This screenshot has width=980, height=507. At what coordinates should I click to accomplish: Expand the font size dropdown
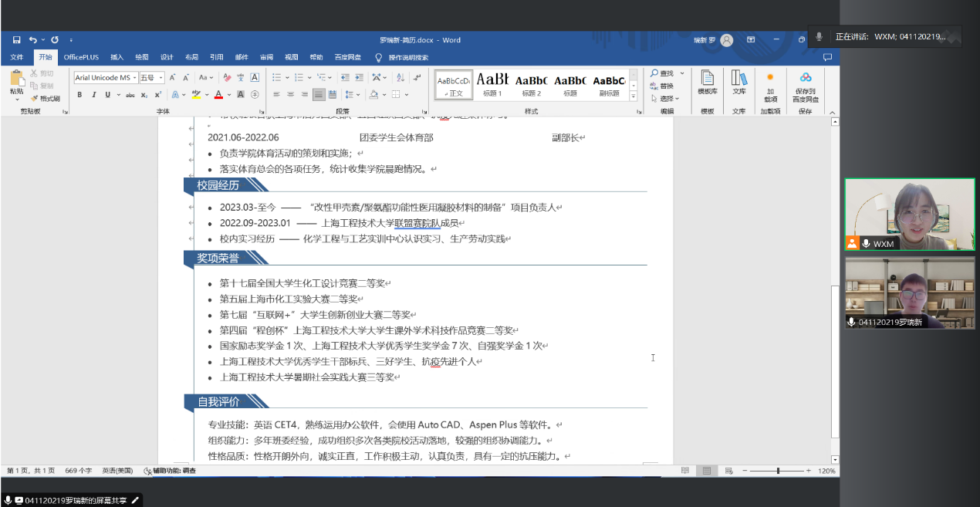(161, 78)
